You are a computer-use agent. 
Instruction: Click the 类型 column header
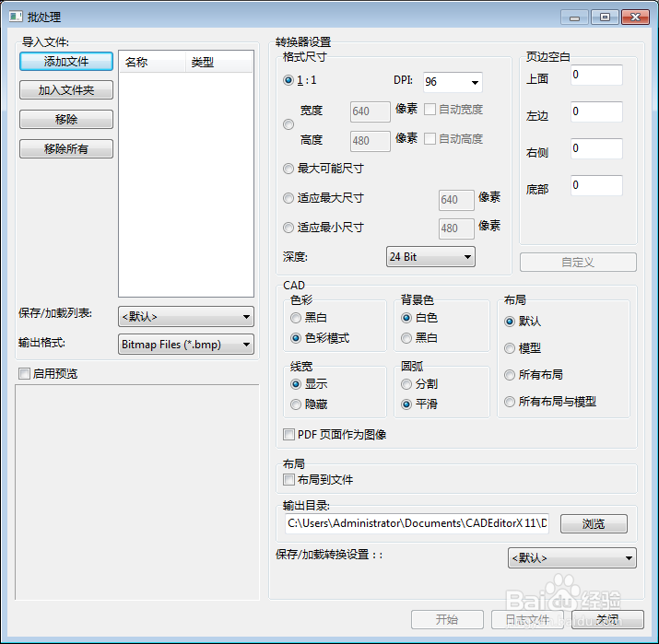[x=218, y=62]
